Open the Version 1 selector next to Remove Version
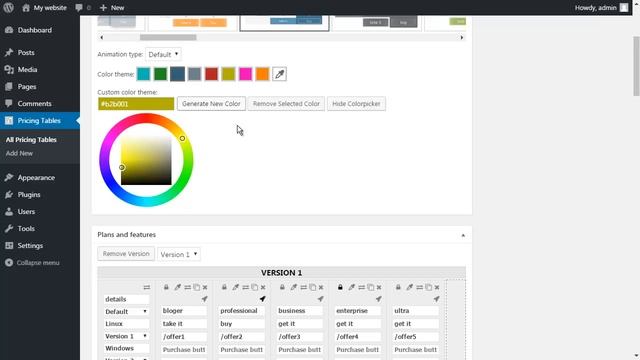This screenshot has width=640, height=360. 179,254
